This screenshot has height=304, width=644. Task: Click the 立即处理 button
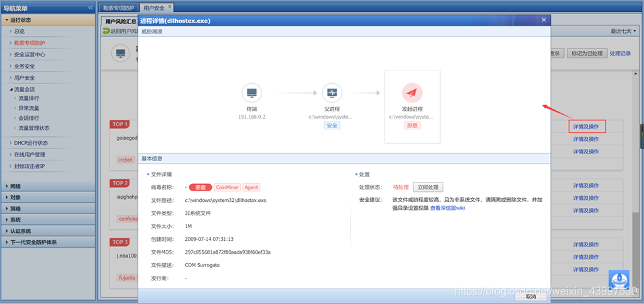[427, 187]
